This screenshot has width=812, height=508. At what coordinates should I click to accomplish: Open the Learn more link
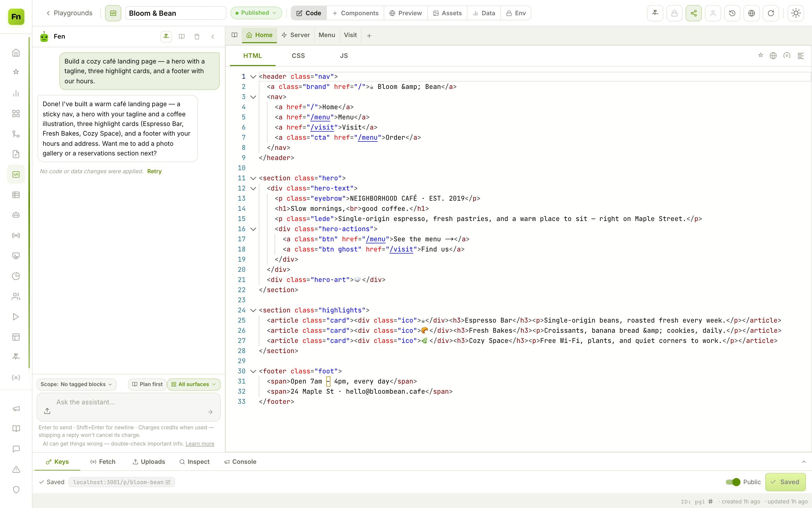[x=200, y=443]
